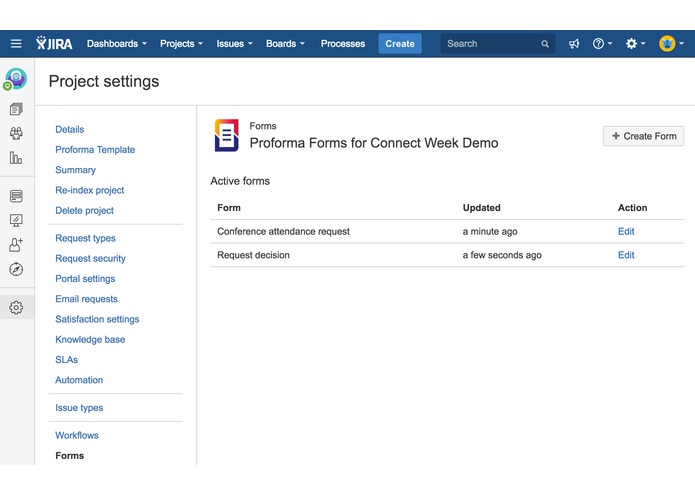Edit the Conference attendance request form
This screenshot has height=494, width=695.
tap(626, 231)
